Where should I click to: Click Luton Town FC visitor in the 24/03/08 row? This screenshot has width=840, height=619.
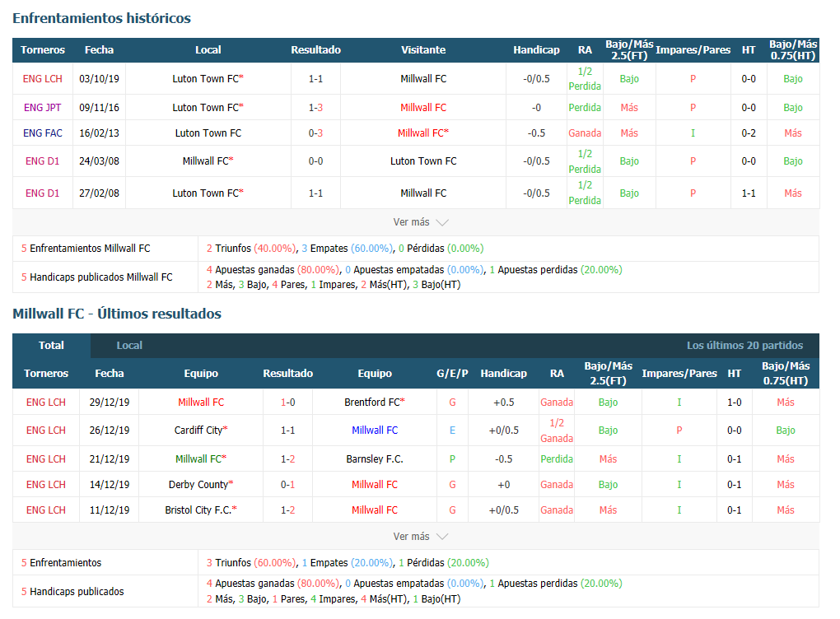(423, 161)
